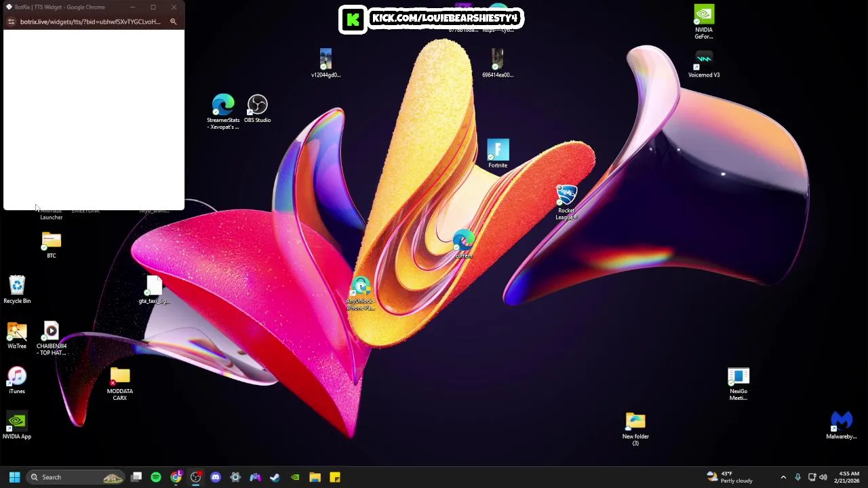Click the zoom magnifier in Chrome address bar

pos(174,22)
